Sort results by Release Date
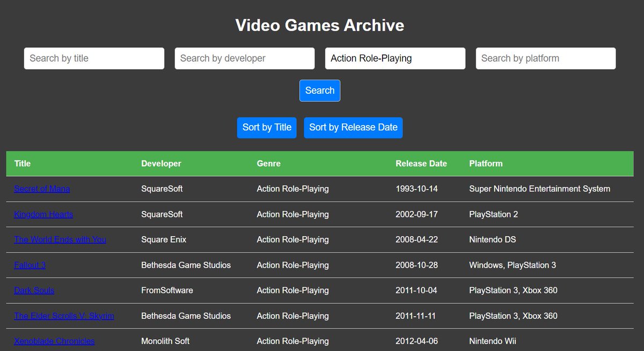Image resolution: width=644 pixels, height=351 pixels. pos(353,128)
